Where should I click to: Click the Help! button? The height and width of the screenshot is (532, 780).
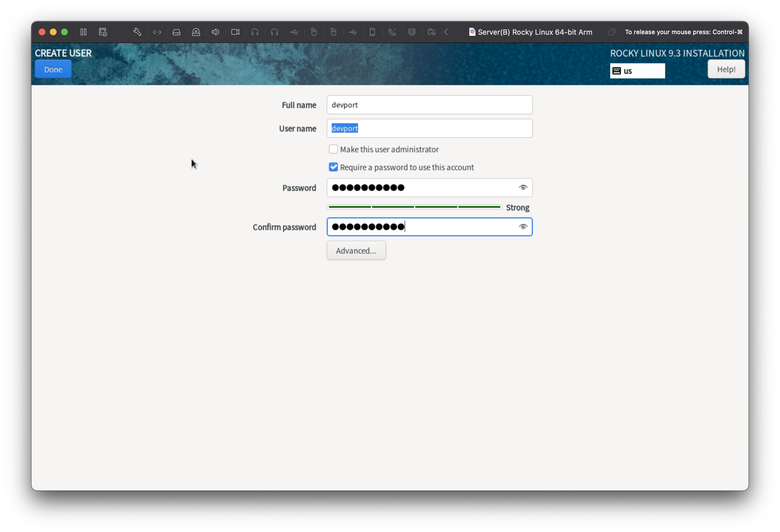pos(726,69)
